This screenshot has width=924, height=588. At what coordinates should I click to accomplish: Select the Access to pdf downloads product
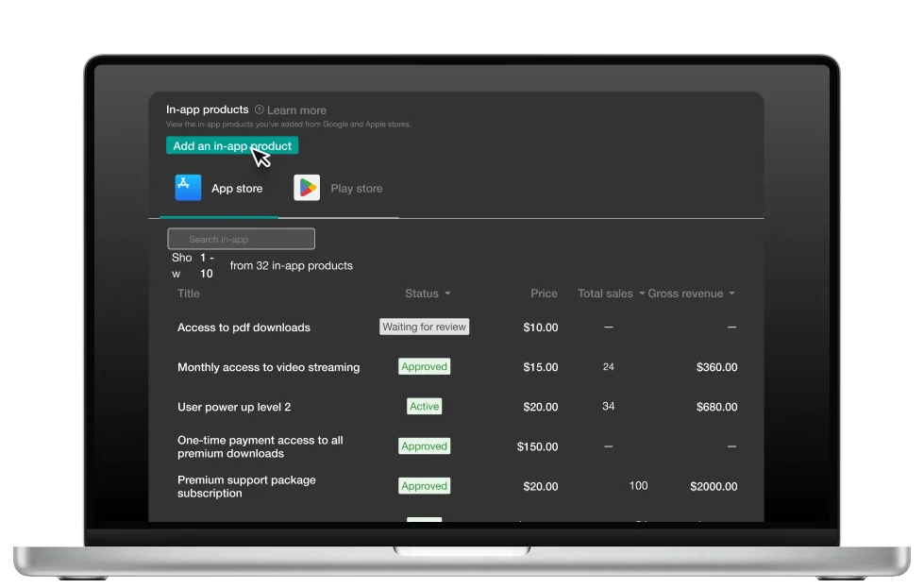[244, 328]
